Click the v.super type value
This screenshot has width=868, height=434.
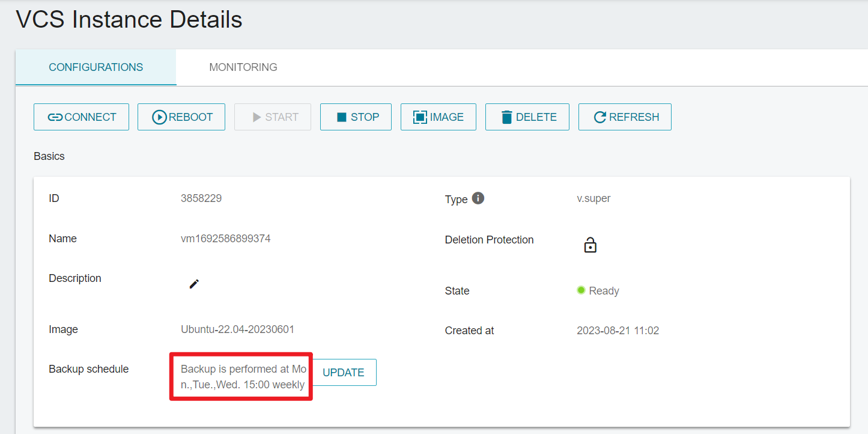pos(593,198)
